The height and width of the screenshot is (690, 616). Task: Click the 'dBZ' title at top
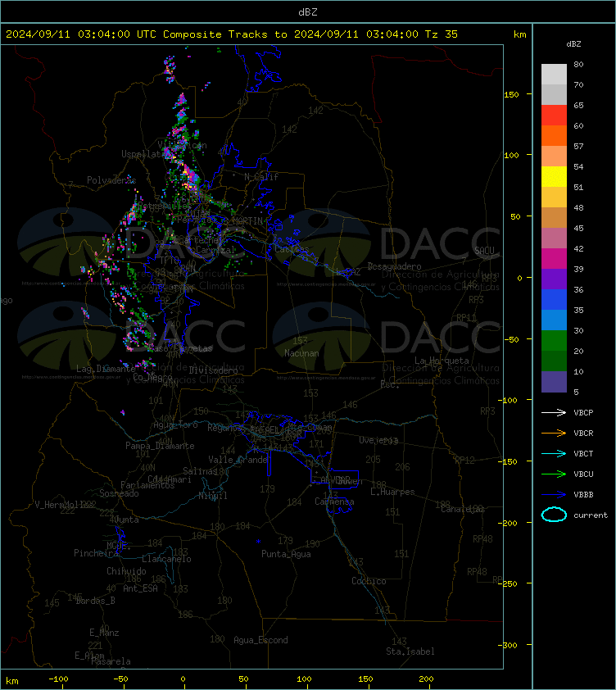[308, 11]
